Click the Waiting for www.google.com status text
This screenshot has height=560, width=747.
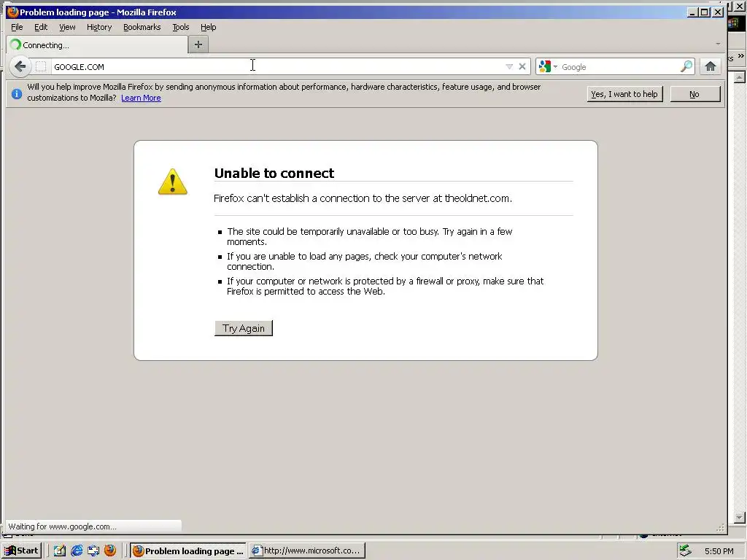tap(63, 526)
